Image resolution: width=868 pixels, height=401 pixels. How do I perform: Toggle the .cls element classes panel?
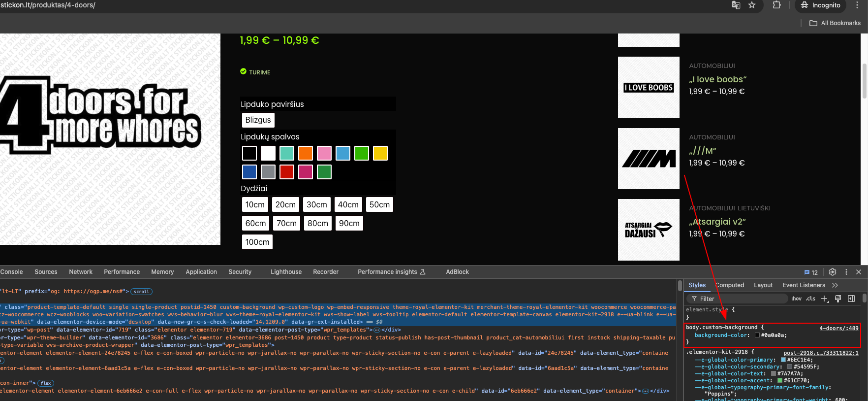[x=810, y=299]
